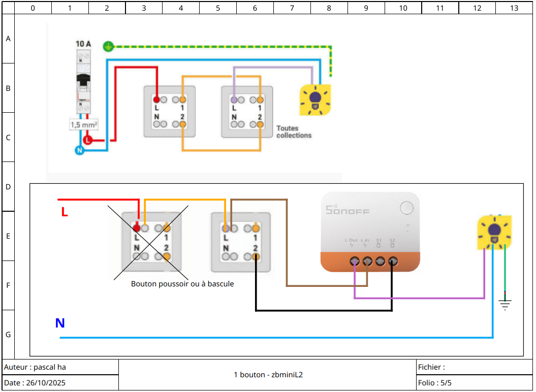Click the 'Date : 26/10/2025' field
This screenshot has height=392, width=536.
60,382
